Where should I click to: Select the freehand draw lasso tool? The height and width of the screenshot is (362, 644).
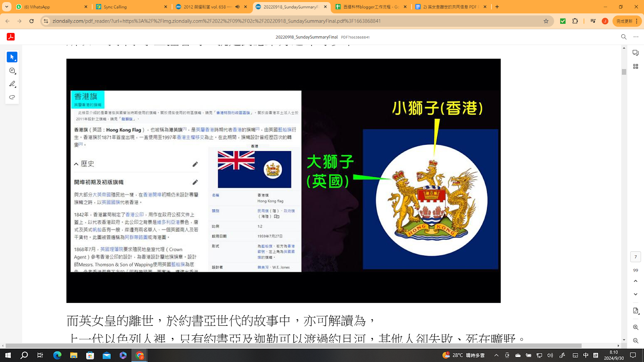(12, 97)
